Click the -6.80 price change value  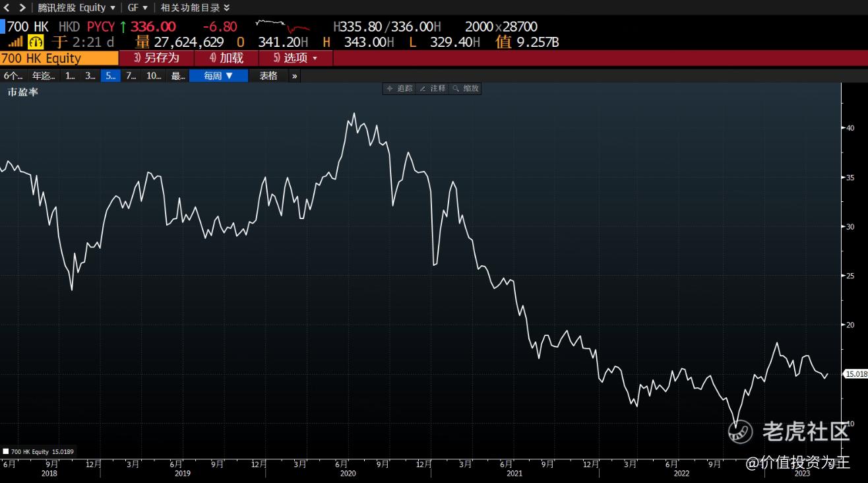pos(220,27)
